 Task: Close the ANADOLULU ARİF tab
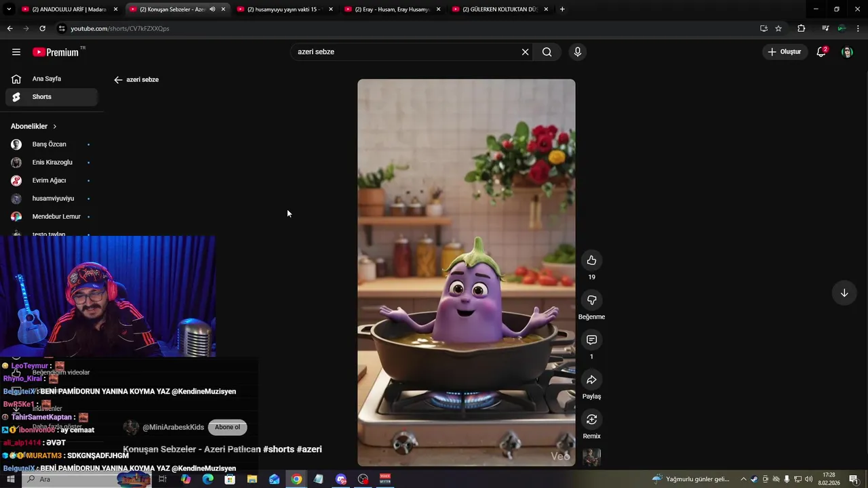pyautogui.click(x=115, y=9)
